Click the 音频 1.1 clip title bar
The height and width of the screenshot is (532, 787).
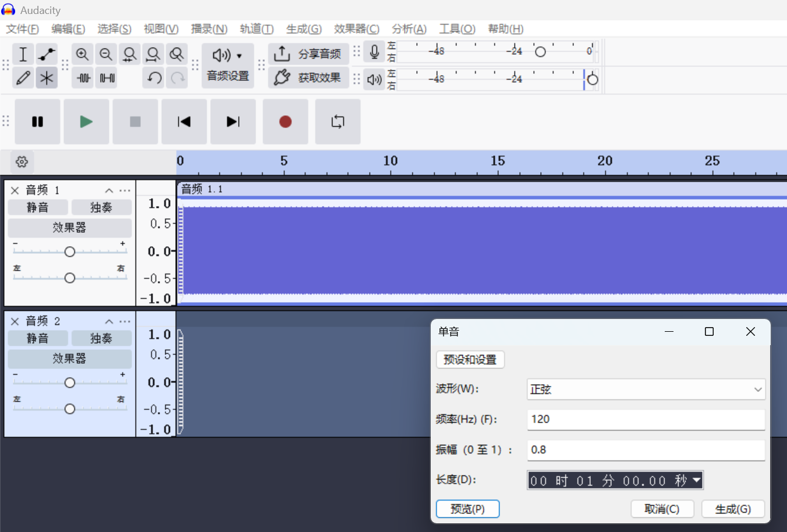(482, 189)
